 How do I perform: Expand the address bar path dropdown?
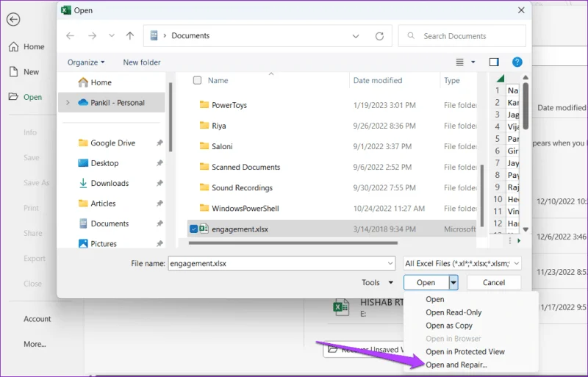click(356, 36)
